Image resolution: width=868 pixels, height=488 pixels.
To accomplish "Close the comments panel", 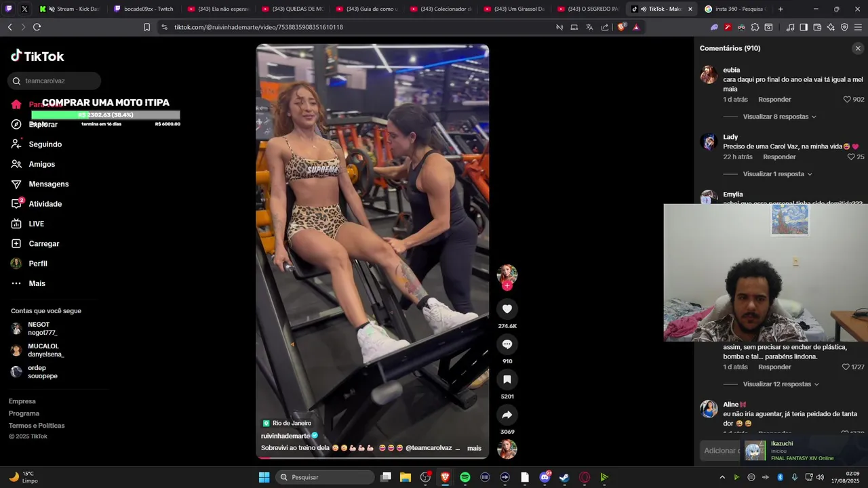I will [x=858, y=48].
